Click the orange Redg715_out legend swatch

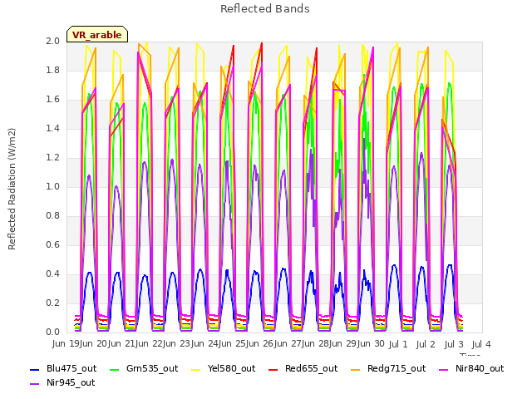coord(355,370)
